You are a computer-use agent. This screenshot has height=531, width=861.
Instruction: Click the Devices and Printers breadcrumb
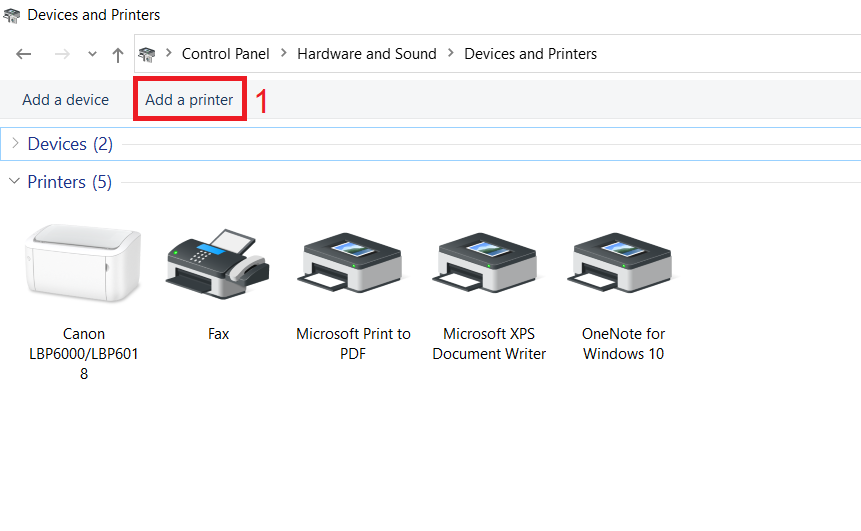point(530,54)
